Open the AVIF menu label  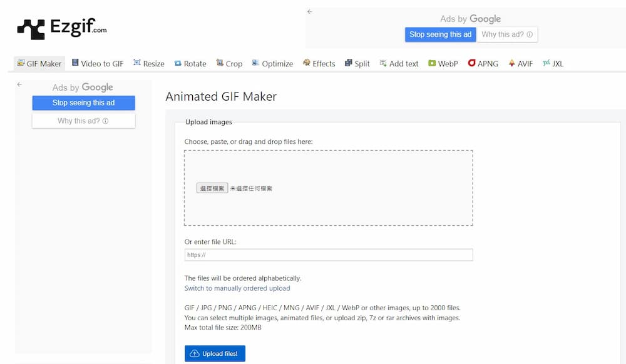525,64
